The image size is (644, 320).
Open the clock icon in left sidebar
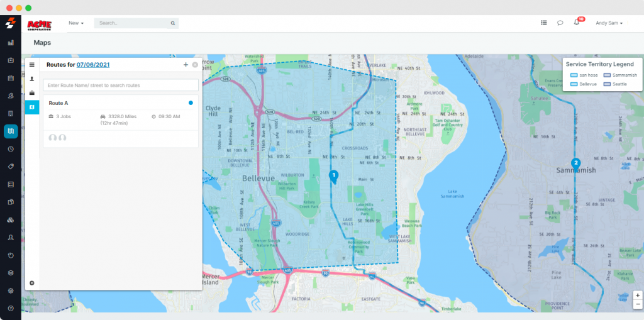click(11, 149)
